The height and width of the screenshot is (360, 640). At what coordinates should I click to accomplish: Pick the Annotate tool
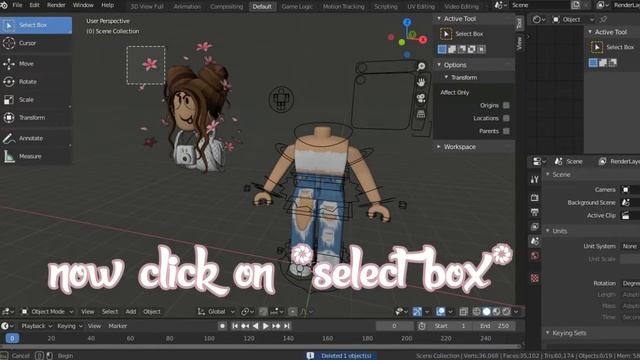[x=36, y=138]
